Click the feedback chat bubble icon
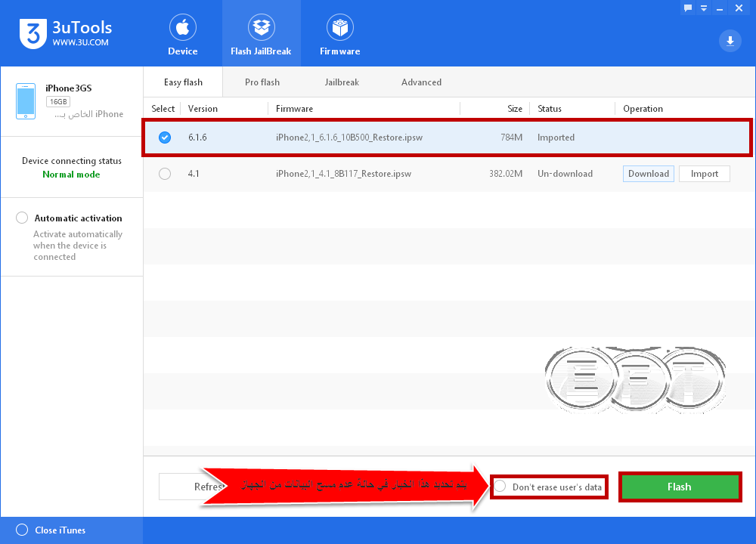The width and height of the screenshot is (756, 544). coord(688,8)
